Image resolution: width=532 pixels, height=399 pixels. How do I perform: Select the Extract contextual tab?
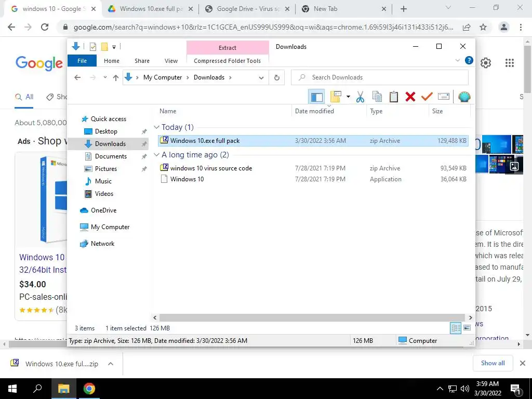(x=228, y=48)
